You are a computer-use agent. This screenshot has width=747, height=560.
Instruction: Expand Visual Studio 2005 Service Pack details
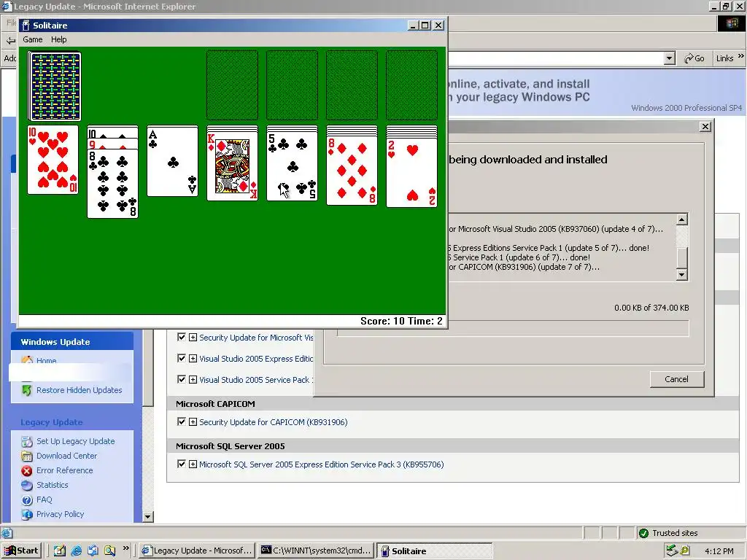coord(193,379)
